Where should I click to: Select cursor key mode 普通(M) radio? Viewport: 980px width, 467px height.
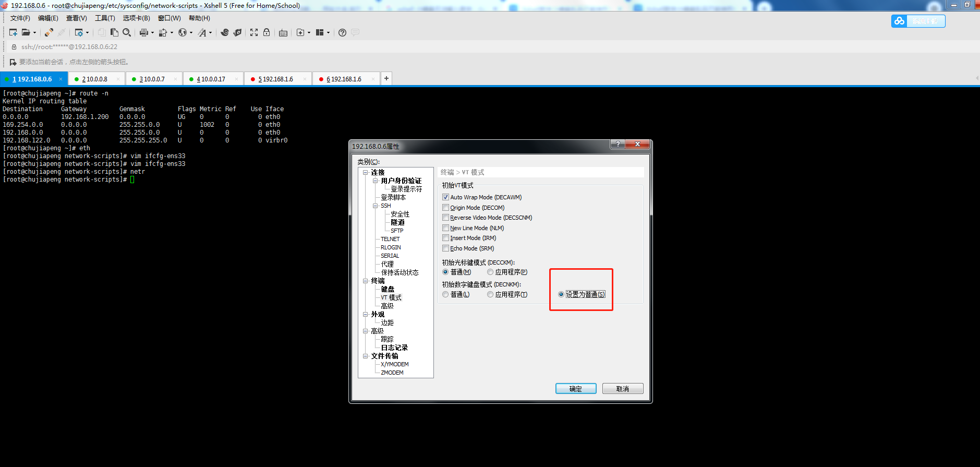coord(445,272)
